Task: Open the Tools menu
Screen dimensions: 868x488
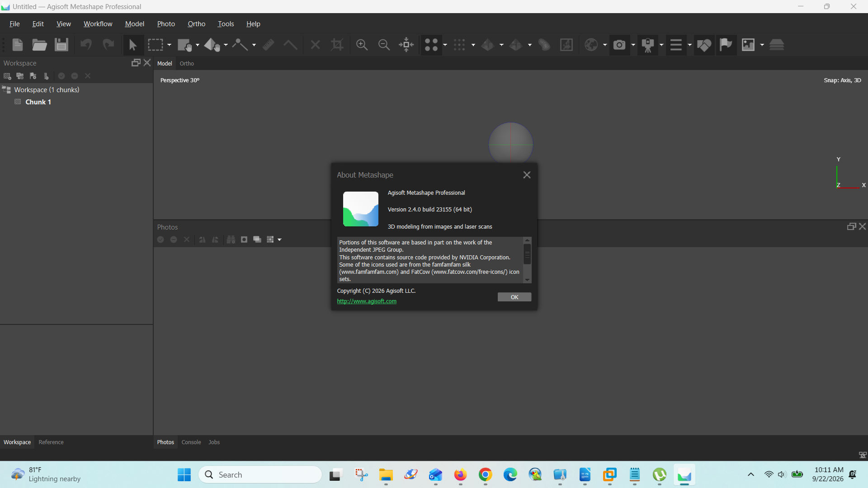Action: (226, 24)
